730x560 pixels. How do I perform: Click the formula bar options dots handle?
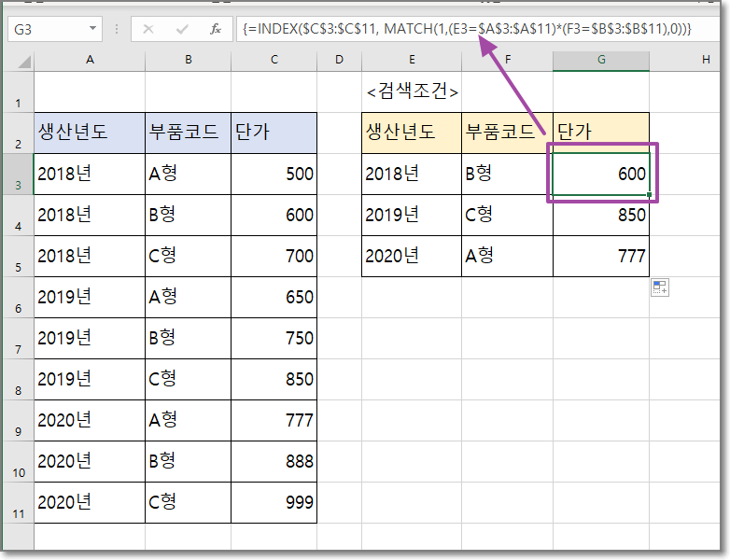[x=117, y=29]
